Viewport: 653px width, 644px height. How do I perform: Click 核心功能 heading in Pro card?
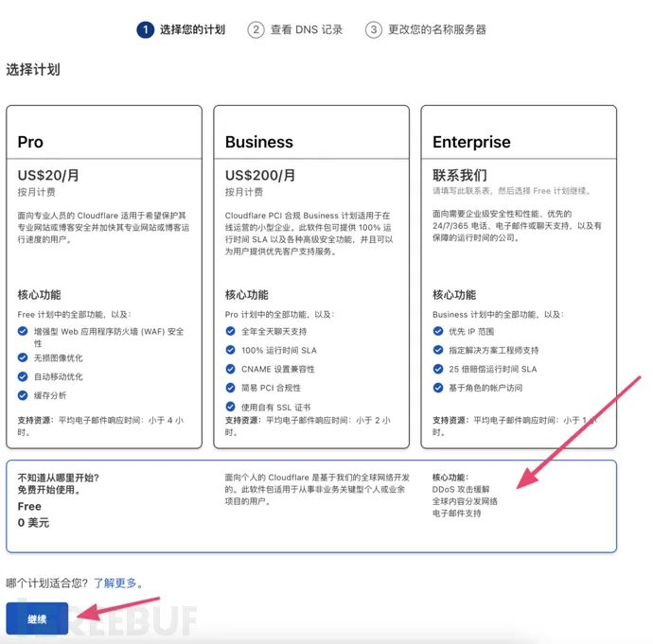[39, 294]
